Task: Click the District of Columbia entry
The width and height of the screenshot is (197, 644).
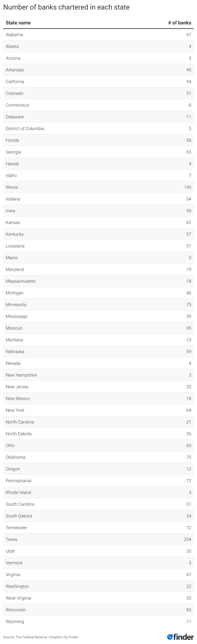Action: tap(25, 128)
